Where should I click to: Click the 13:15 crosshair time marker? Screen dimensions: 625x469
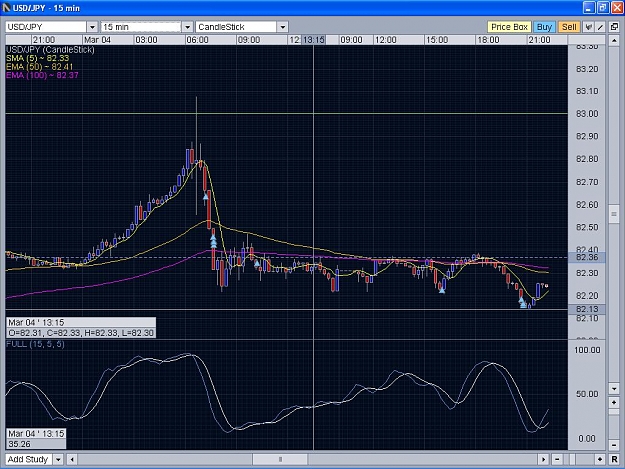pos(314,40)
